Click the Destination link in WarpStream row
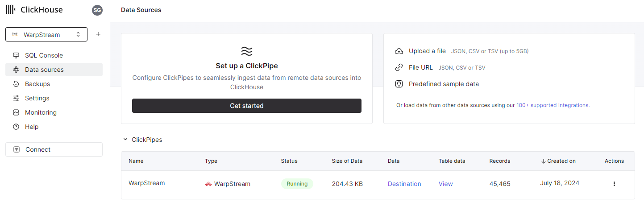Screen dimensions: 644x215 pos(404,184)
